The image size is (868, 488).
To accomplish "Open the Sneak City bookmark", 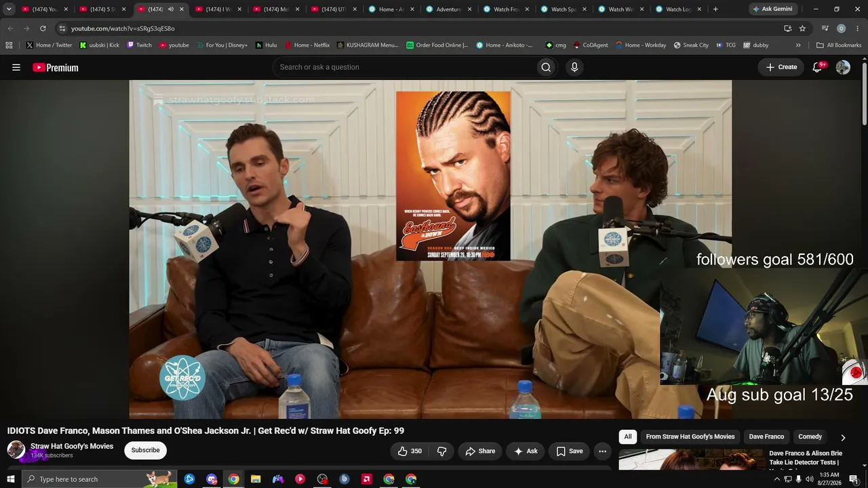I will tap(691, 45).
